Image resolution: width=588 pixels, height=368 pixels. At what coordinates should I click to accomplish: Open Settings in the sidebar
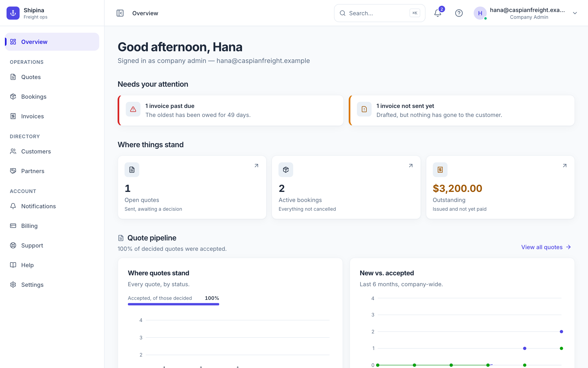click(x=52, y=285)
